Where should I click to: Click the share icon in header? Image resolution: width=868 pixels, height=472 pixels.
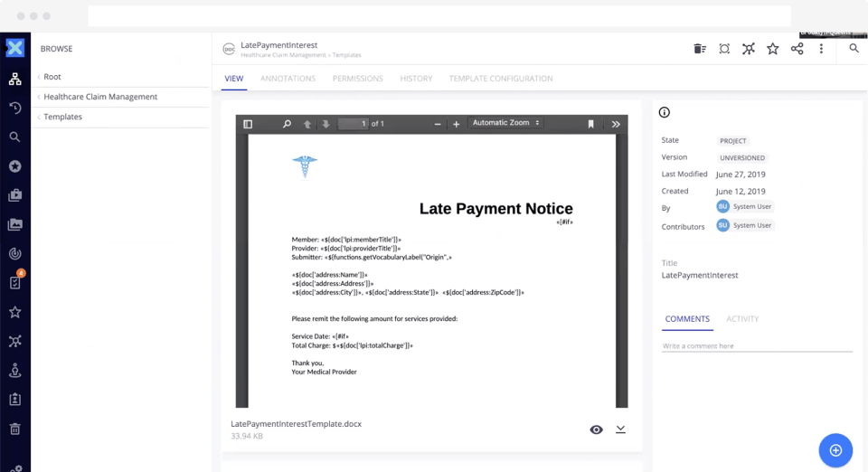click(x=797, y=49)
